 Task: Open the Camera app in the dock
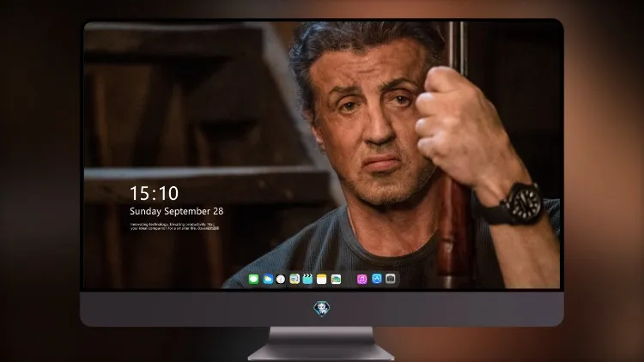[391, 279]
